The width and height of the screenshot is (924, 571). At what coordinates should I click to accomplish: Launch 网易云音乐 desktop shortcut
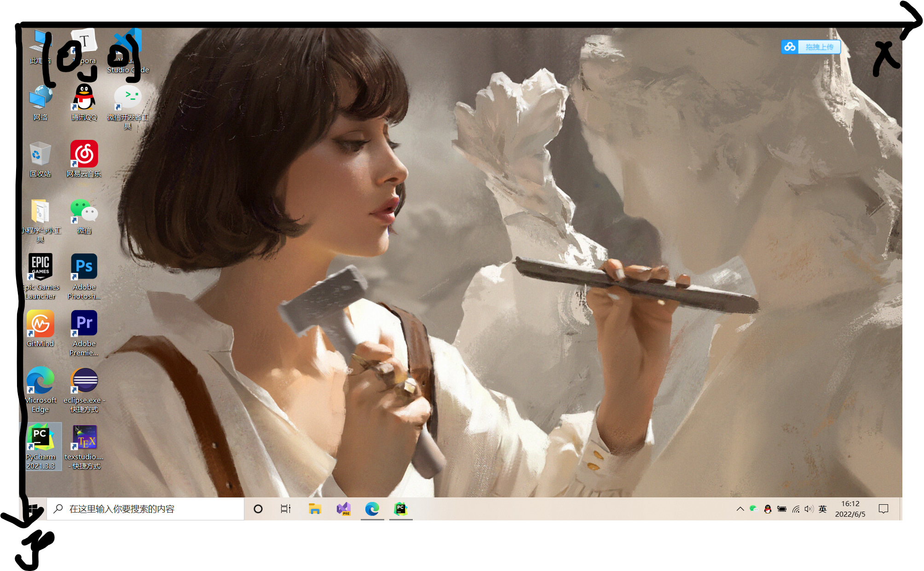click(x=84, y=160)
